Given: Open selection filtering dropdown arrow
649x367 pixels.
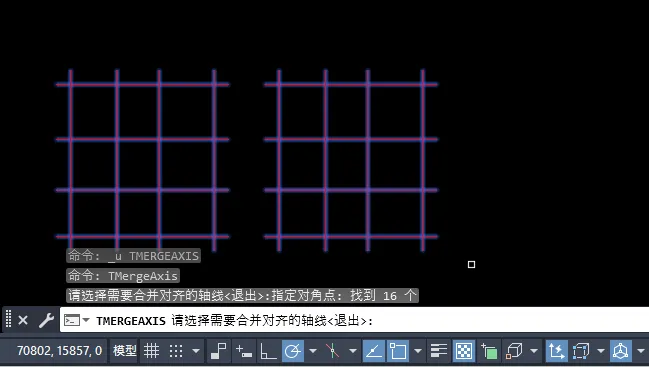Looking at the screenshot, I should point(601,351).
